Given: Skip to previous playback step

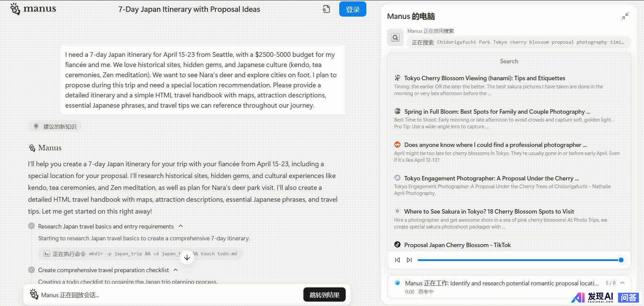Looking at the screenshot, I should (x=397, y=260).
